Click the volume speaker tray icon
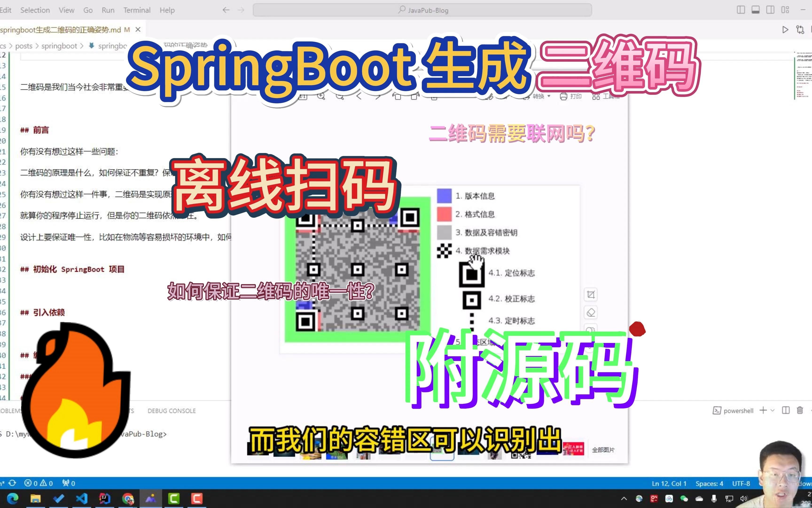Image resolution: width=812 pixels, height=508 pixels. tap(744, 499)
